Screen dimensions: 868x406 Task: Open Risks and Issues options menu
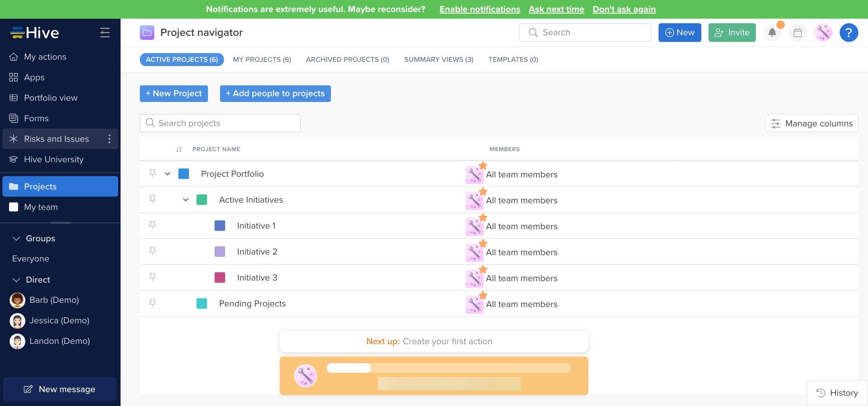[109, 139]
